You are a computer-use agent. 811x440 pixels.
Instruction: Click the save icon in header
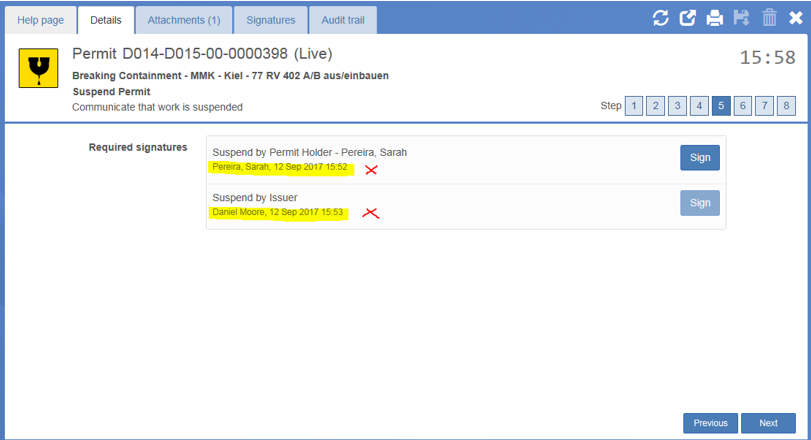coord(742,18)
